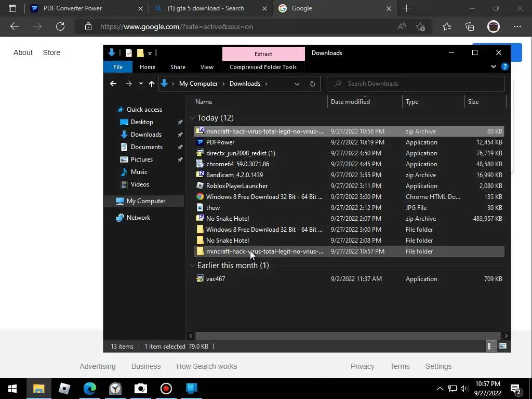The image size is (532, 399).
Task: Close the gta 5 download Search tab
Action: click(x=264, y=8)
